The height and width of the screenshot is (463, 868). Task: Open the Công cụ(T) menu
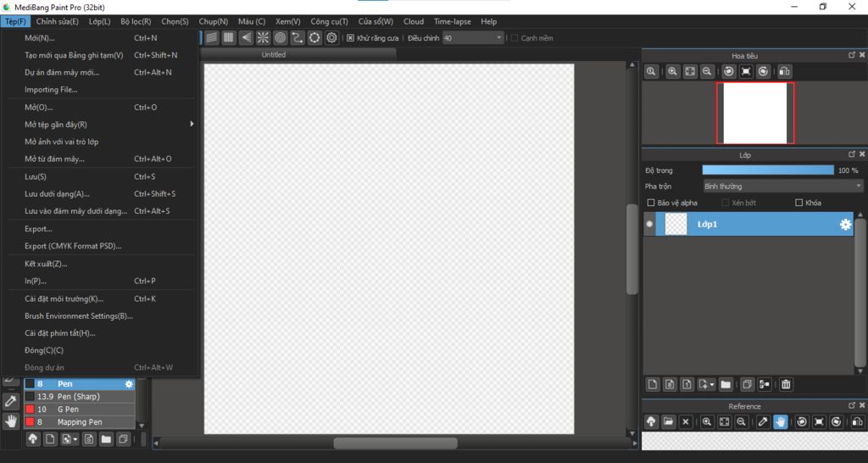(x=330, y=21)
